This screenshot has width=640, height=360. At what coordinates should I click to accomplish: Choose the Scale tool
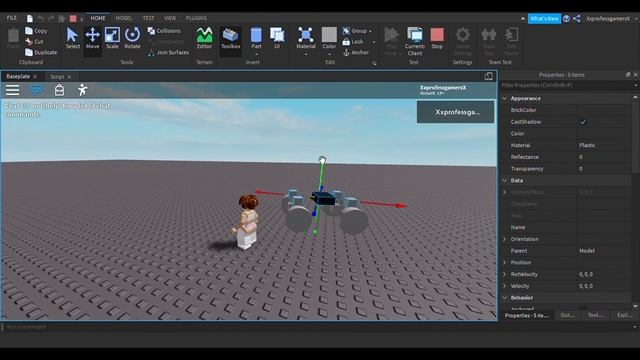coord(112,38)
